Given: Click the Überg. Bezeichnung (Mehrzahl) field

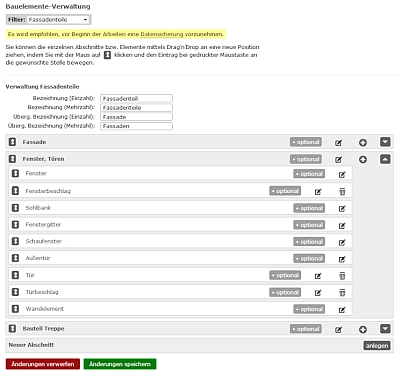Looking at the screenshot, I should 136,126.
